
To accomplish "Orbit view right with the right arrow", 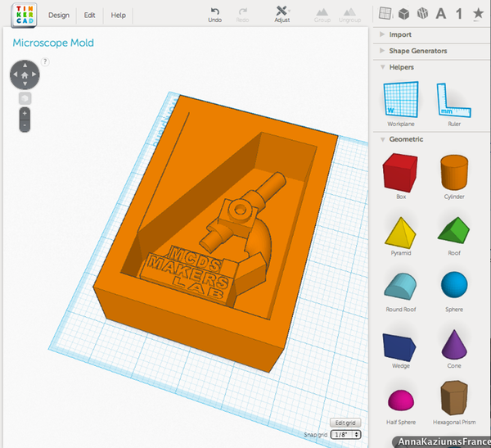I will click(x=34, y=75).
